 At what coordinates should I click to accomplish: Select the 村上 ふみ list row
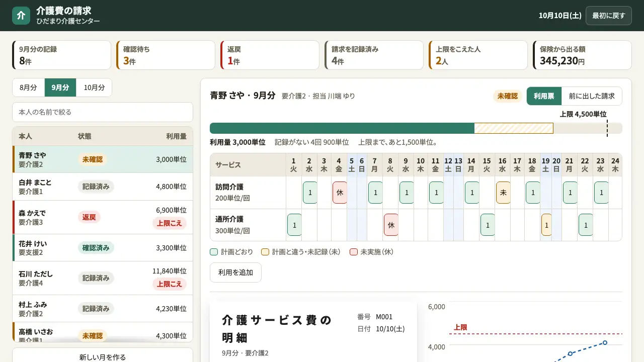pyautogui.click(x=103, y=309)
